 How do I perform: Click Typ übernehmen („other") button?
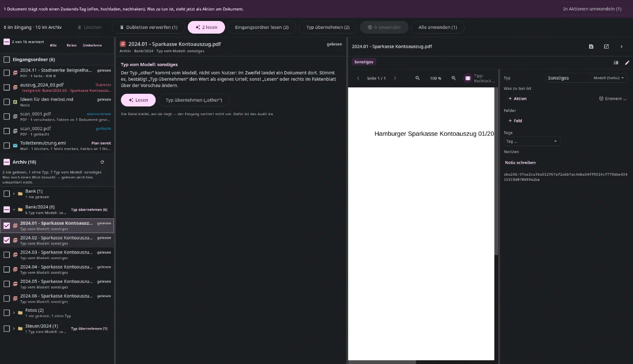(194, 100)
